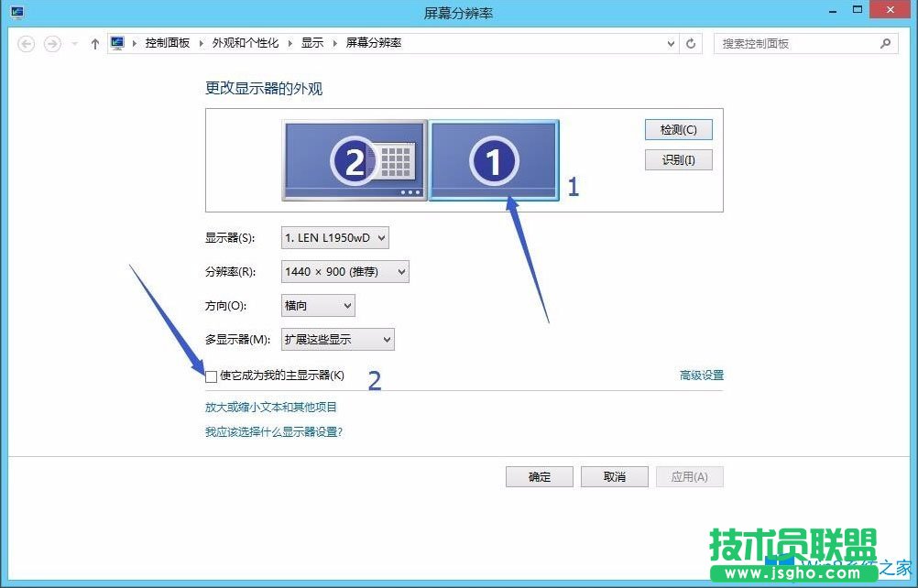Open 放大或缩小文本和其他项目 link
Viewport: 918px width, 588px height.
tap(272, 408)
